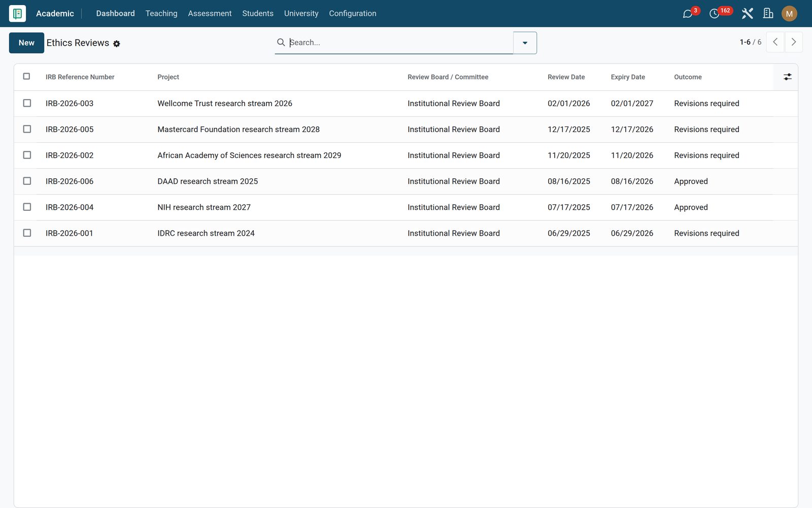This screenshot has width=812, height=508.
Task: Click the search magnifier icon
Action: point(281,42)
